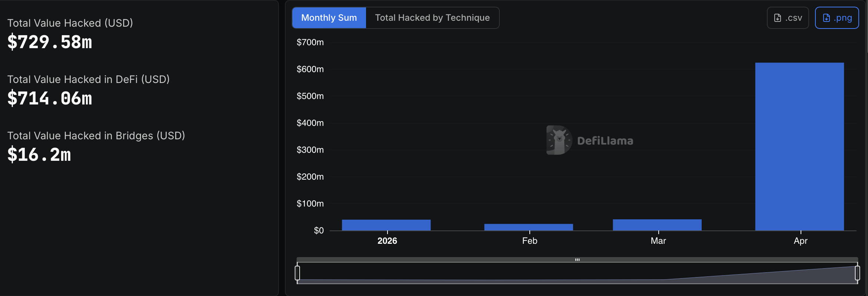The height and width of the screenshot is (296, 868).
Task: Select the January 2026 bar in chart
Action: [x=386, y=225]
